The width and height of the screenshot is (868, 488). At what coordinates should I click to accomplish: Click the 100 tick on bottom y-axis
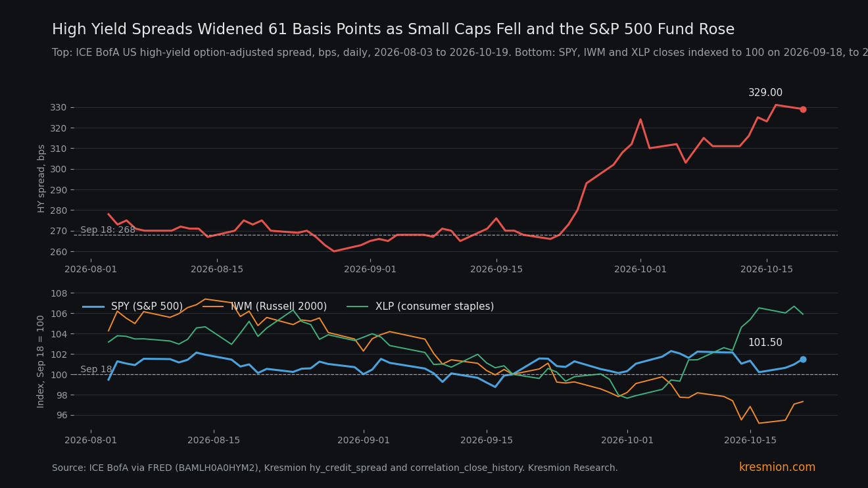coord(59,375)
